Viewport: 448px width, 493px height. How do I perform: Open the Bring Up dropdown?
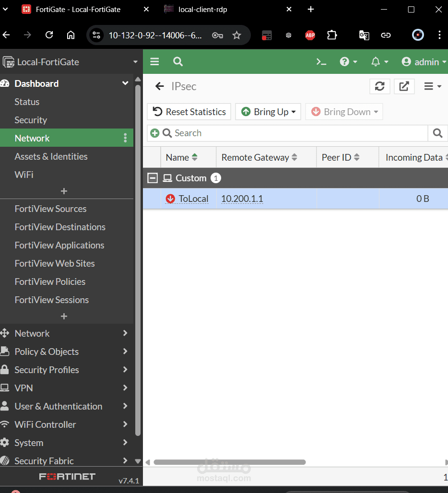(268, 112)
